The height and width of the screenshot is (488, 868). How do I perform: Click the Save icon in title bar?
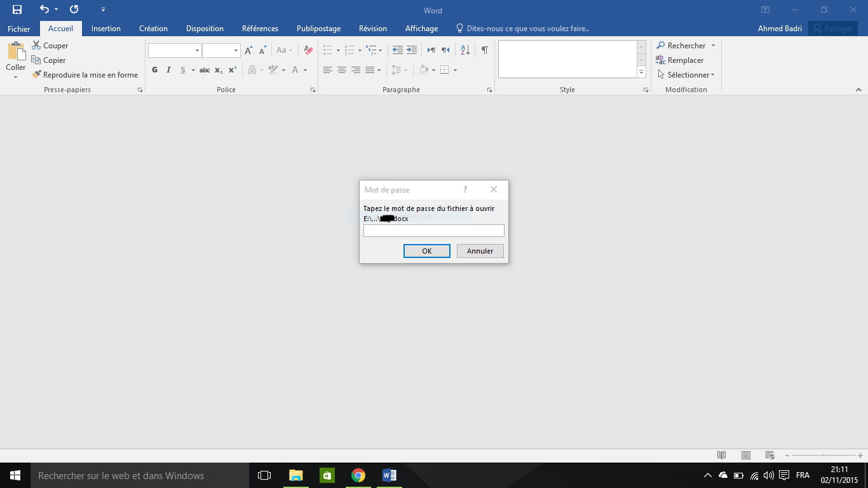(17, 10)
